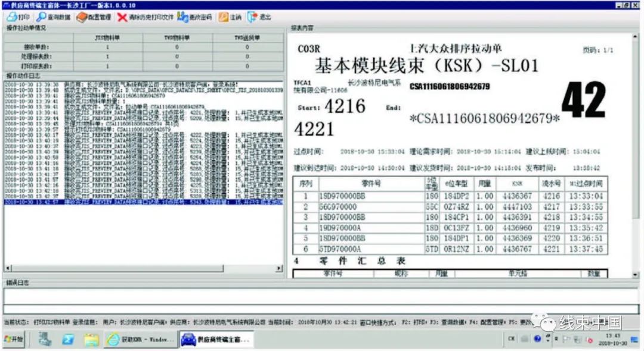Open 查询数据 from the toolbar
Image resolution: width=644 pixels, height=351 pixels.
pos(54,17)
